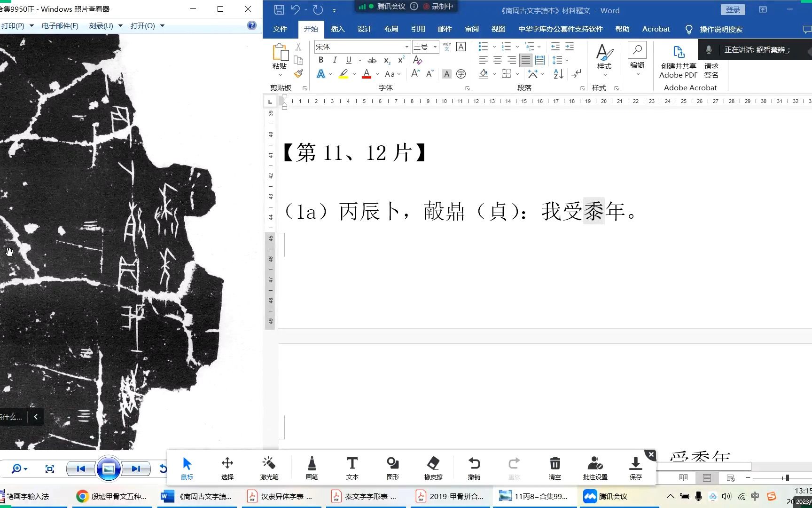Image resolution: width=812 pixels, height=508 pixels.
Task: Switch to the Design tab
Action: tap(364, 29)
